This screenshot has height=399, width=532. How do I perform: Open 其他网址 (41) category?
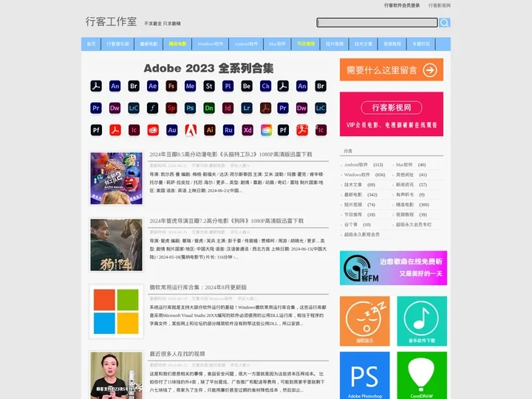[x=412, y=174]
